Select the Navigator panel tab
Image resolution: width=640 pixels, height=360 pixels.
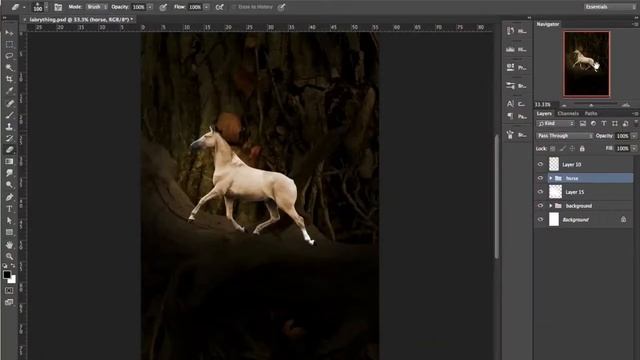(x=548, y=24)
